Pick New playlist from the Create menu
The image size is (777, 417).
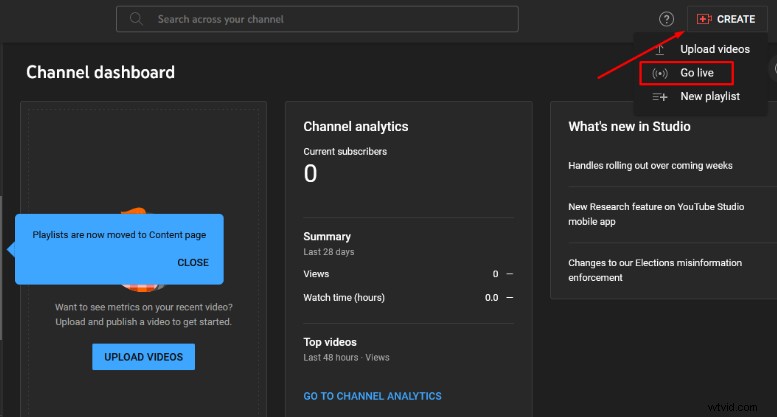pyautogui.click(x=710, y=97)
